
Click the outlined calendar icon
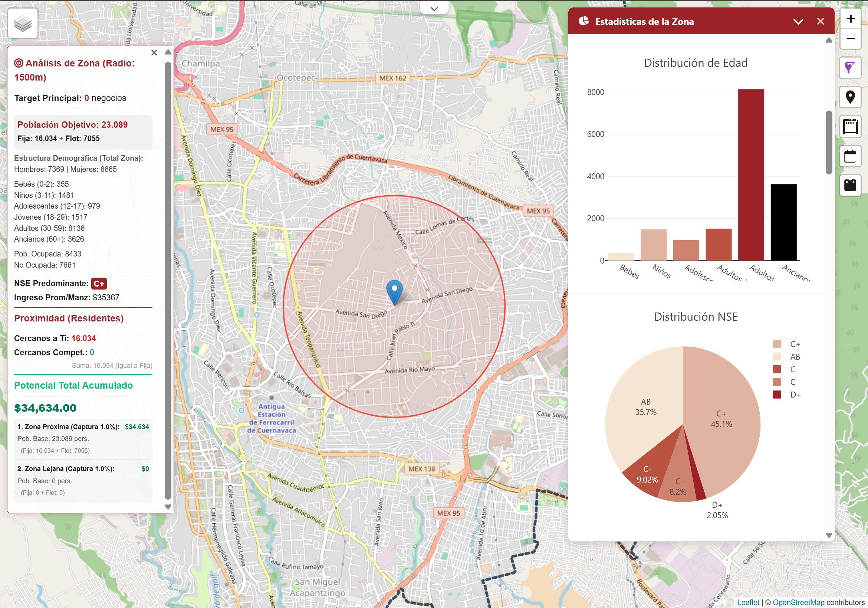coord(850,156)
